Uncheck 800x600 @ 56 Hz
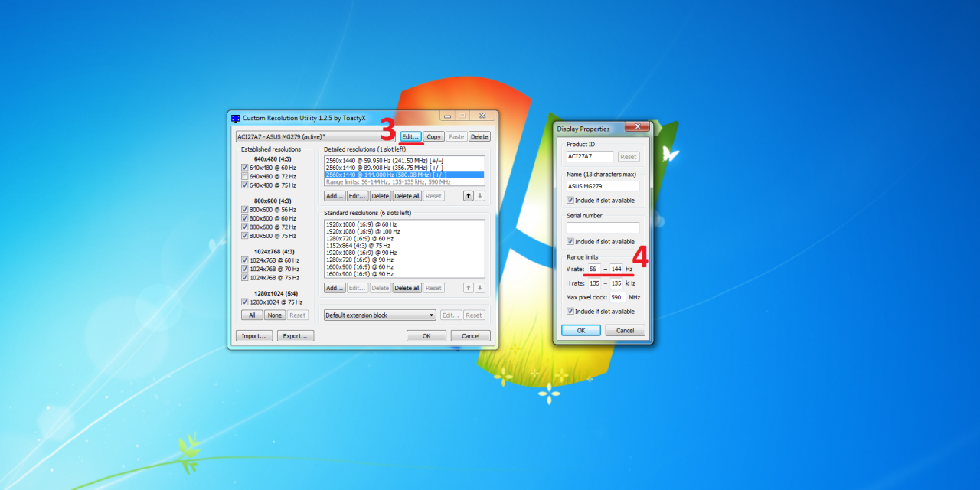The image size is (980, 490). 245,210
